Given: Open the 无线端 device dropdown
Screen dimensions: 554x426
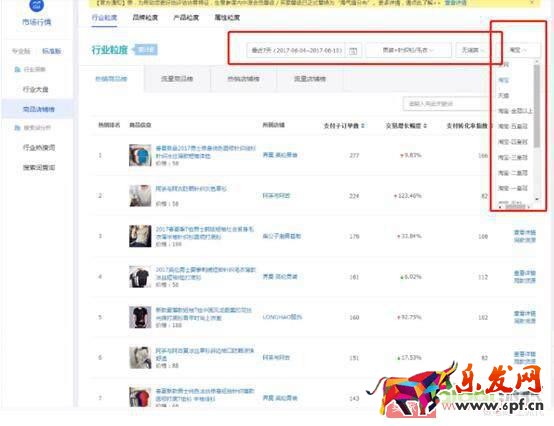Looking at the screenshot, I should coord(473,50).
